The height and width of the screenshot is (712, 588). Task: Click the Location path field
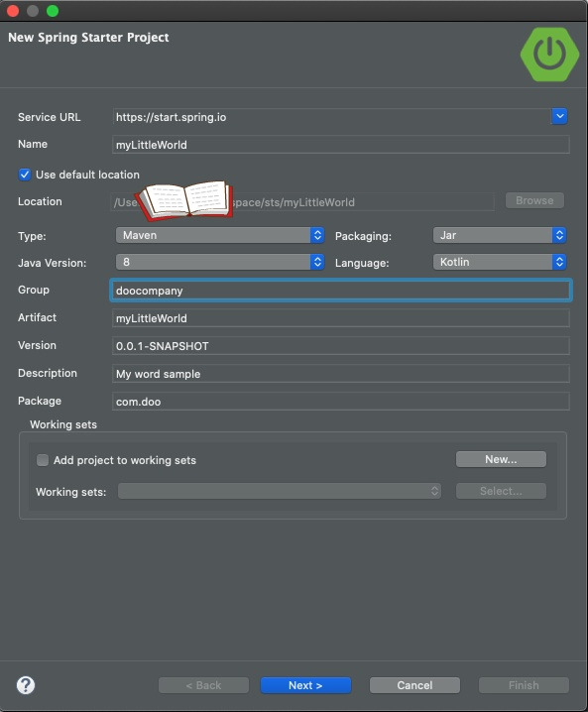(302, 202)
